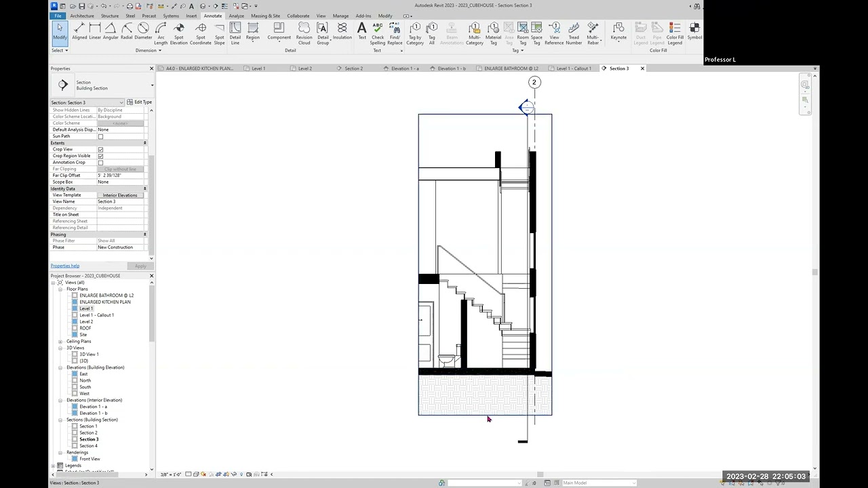Enable the Annotation Crop checkbox

pos(100,163)
